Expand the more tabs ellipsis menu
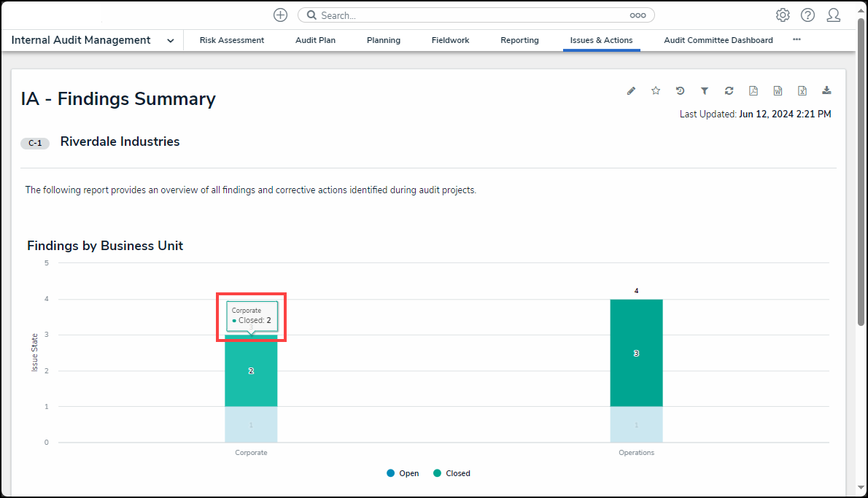This screenshot has width=868, height=498. pyautogui.click(x=797, y=40)
